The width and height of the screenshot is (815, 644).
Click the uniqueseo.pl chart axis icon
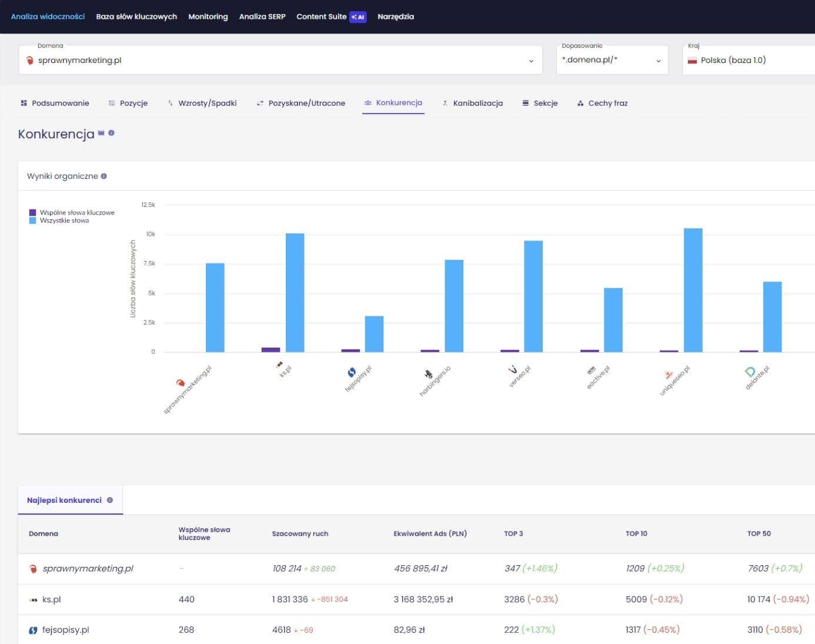point(669,375)
